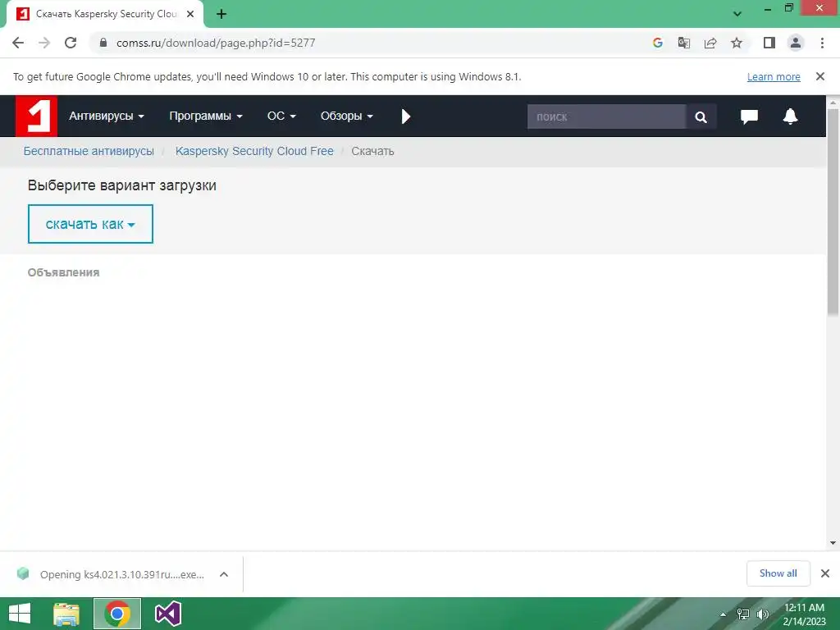Click the downloaded file icon
Viewport: 840px width, 630px height.
(x=23, y=573)
